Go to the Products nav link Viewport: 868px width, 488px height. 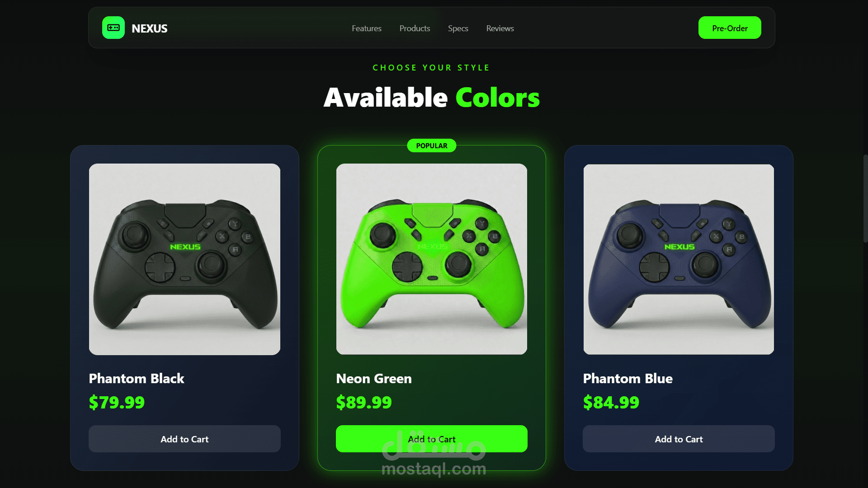(x=415, y=28)
